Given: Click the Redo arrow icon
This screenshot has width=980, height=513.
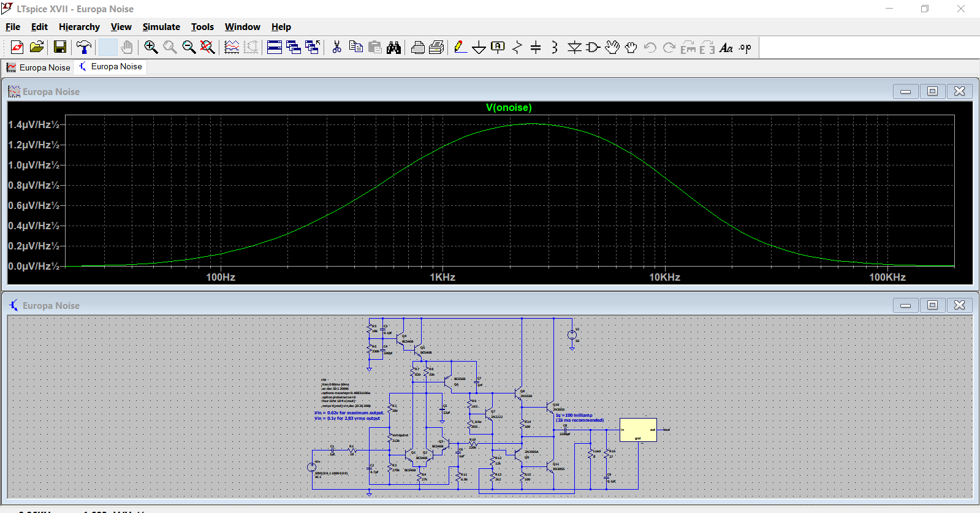Looking at the screenshot, I should pos(669,47).
